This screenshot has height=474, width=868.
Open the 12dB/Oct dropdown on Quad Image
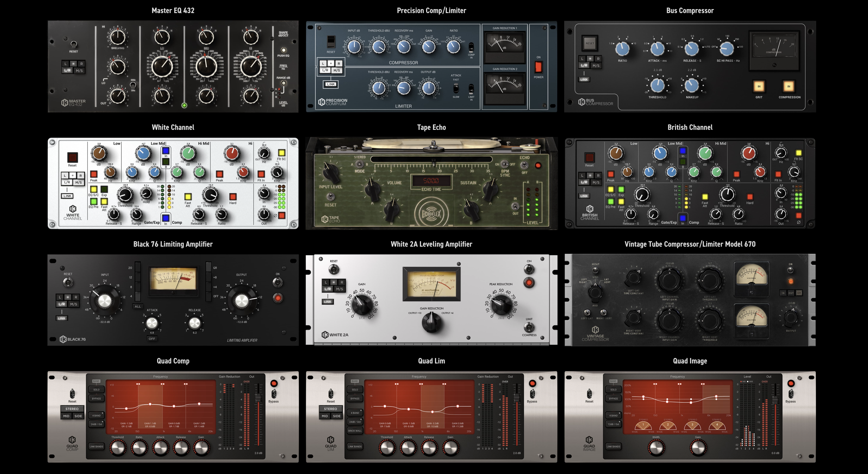(614, 424)
